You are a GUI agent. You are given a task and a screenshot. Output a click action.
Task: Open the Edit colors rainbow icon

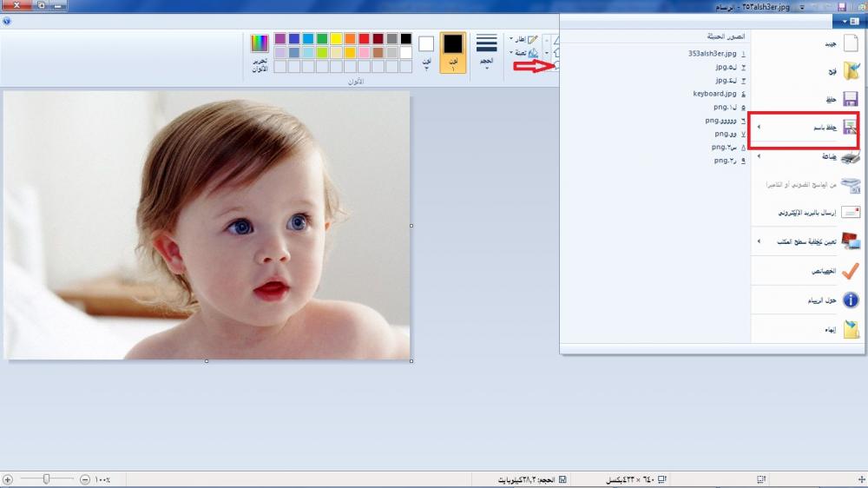pos(260,43)
